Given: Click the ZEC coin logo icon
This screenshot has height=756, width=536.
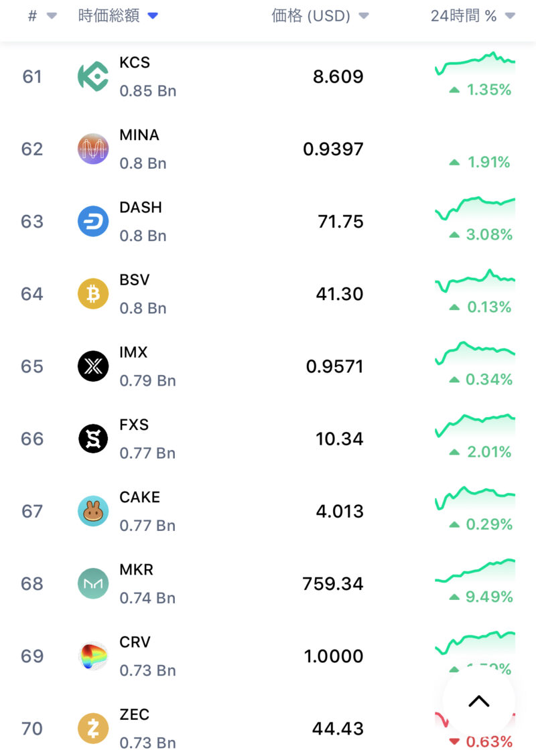Looking at the screenshot, I should tap(92, 728).
